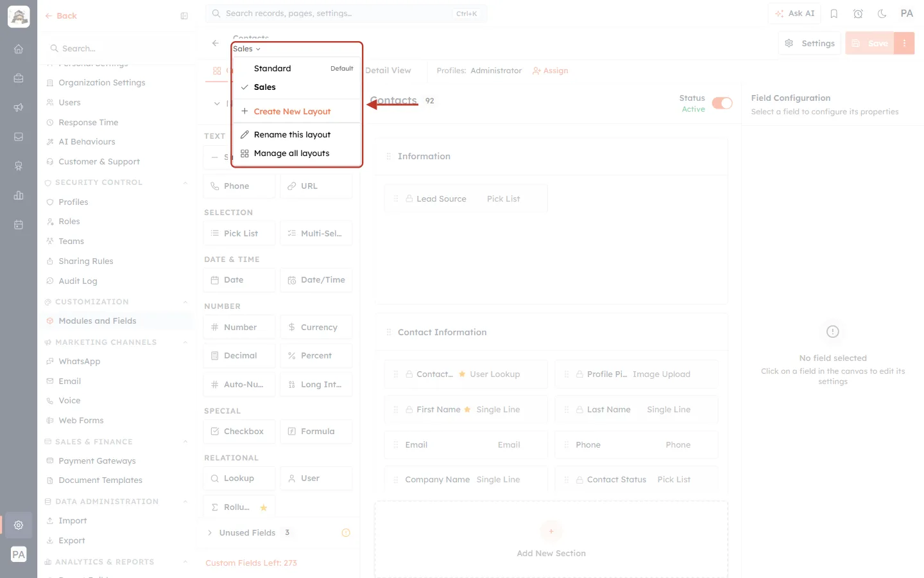This screenshot has height=578, width=924.
Task: Click the Back link in sidebar
Action: 61,16
